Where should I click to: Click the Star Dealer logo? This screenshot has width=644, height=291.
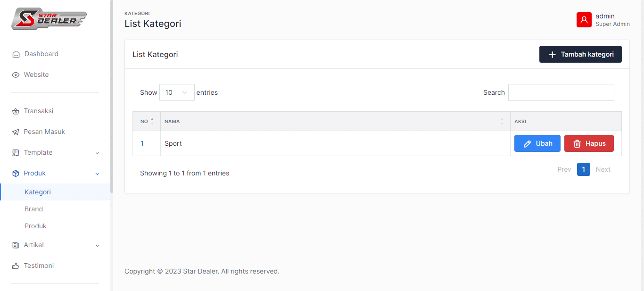[49, 19]
